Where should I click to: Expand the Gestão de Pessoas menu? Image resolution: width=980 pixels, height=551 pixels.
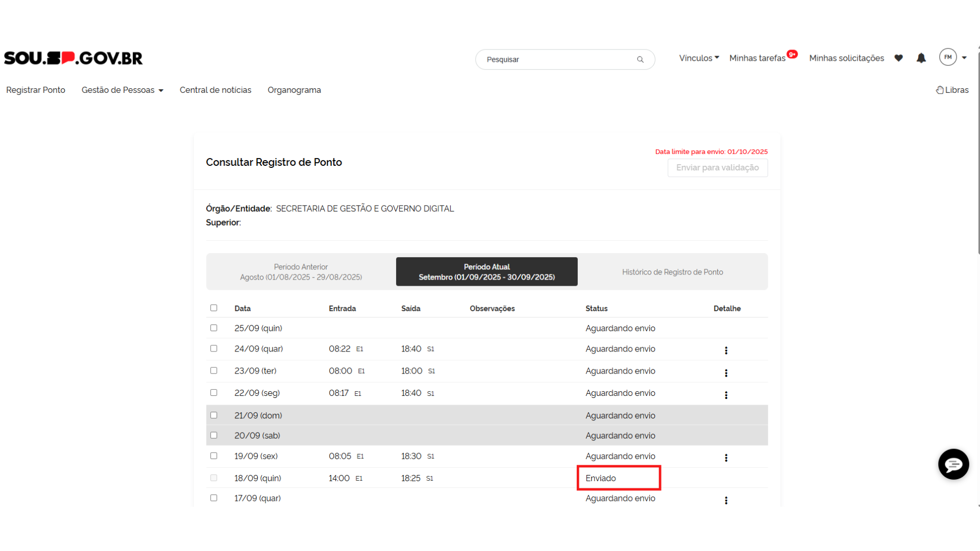pyautogui.click(x=122, y=90)
